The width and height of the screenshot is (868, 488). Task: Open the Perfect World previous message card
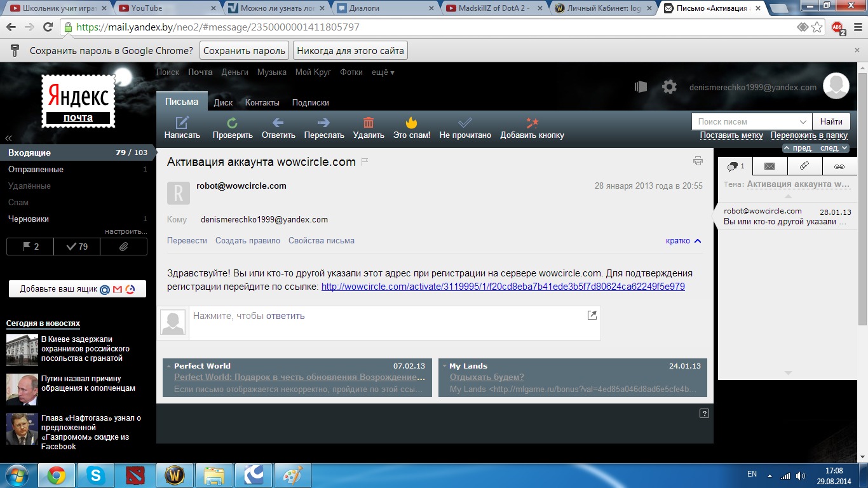click(x=297, y=377)
